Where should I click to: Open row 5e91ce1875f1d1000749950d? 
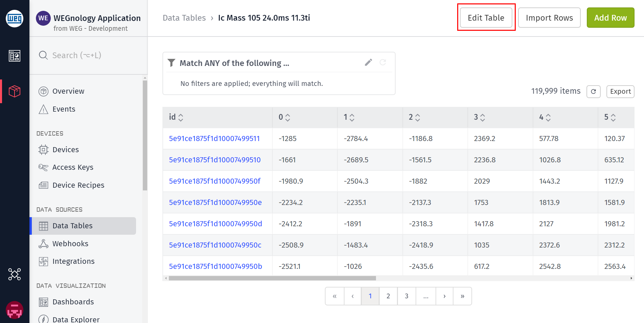[216, 224]
